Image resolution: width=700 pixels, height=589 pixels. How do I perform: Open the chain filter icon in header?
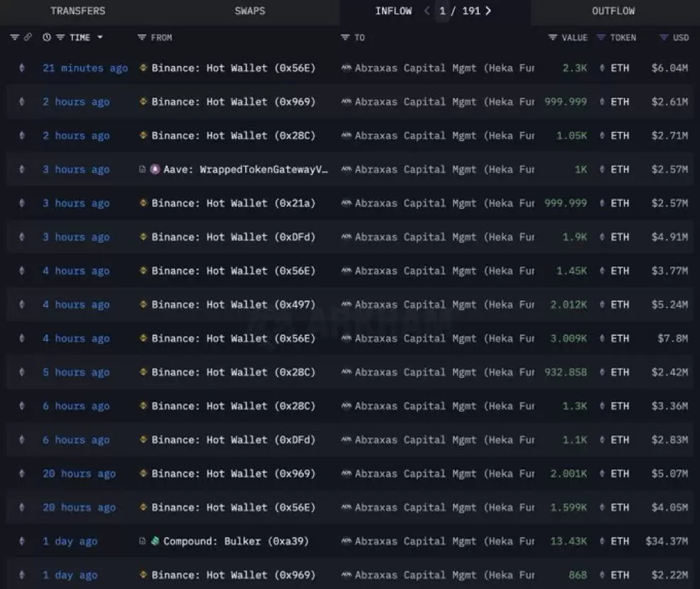(x=15, y=38)
